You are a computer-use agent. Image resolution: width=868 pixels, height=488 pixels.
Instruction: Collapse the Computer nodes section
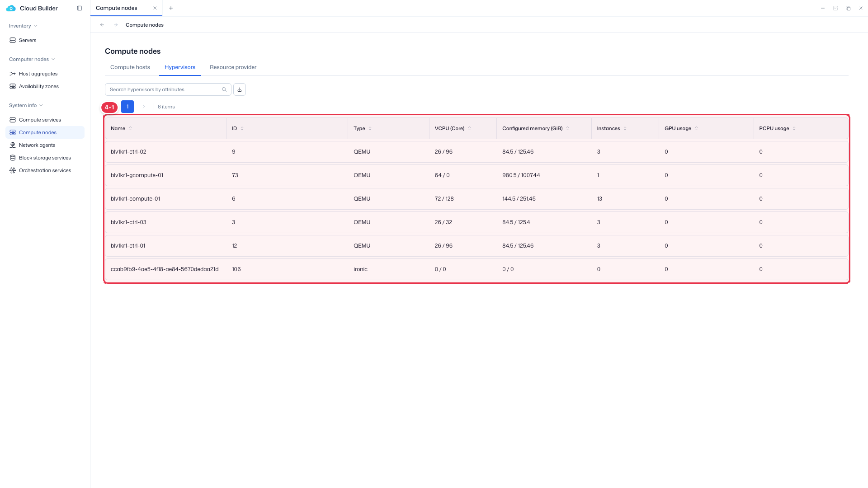[x=32, y=59]
